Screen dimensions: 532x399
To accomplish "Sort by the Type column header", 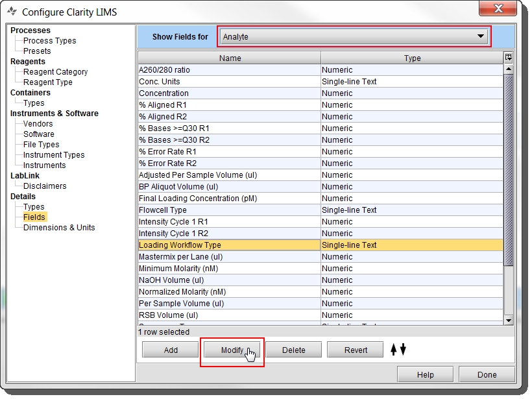I will coord(412,58).
